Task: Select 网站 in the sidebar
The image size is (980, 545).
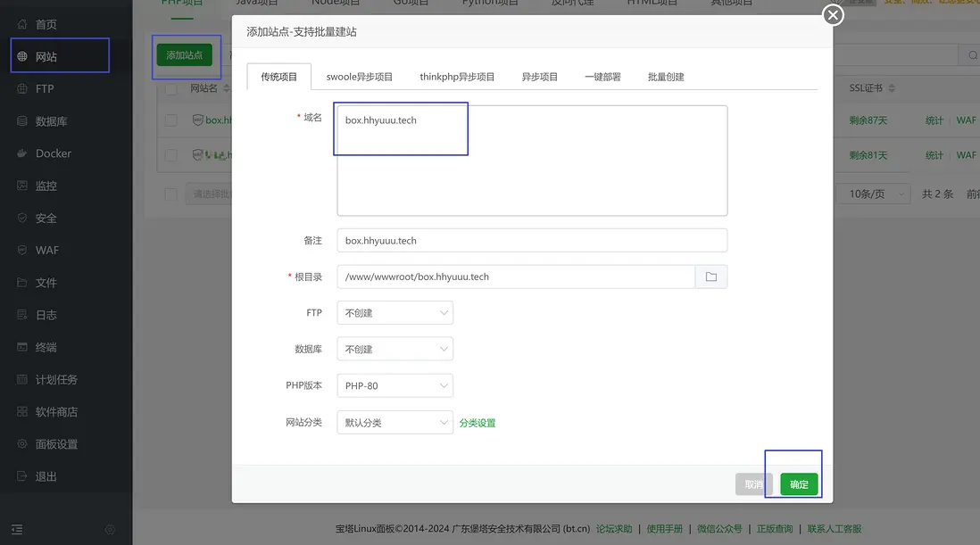Action: coord(45,57)
